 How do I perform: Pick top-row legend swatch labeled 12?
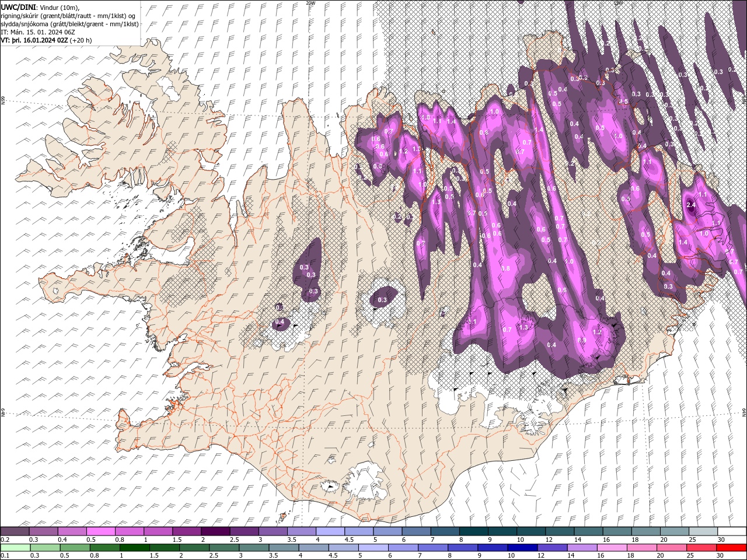(x=560, y=531)
